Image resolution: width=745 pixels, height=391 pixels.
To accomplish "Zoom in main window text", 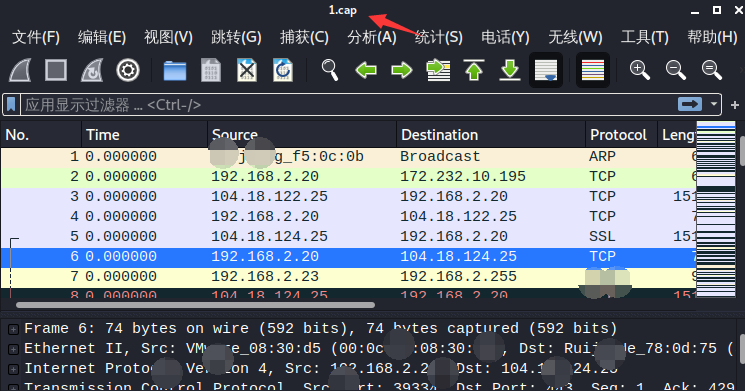I will point(640,70).
